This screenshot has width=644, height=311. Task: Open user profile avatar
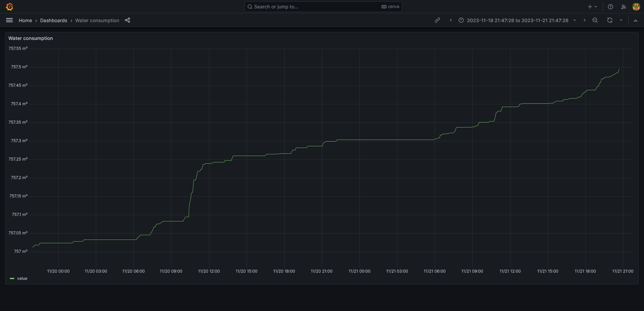click(636, 7)
